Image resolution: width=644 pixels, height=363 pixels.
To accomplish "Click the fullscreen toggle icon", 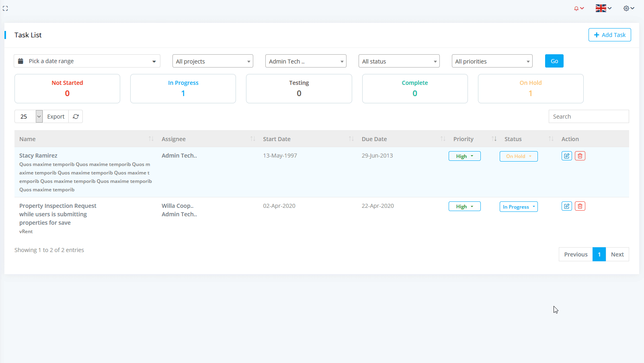I will (x=5, y=8).
